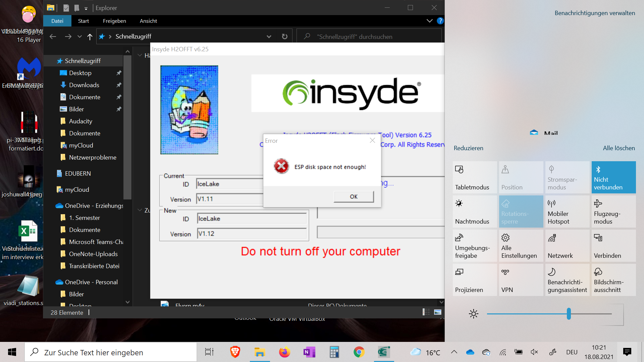
Task: Expand the Explorer ribbon chevron
Action: pos(429,21)
